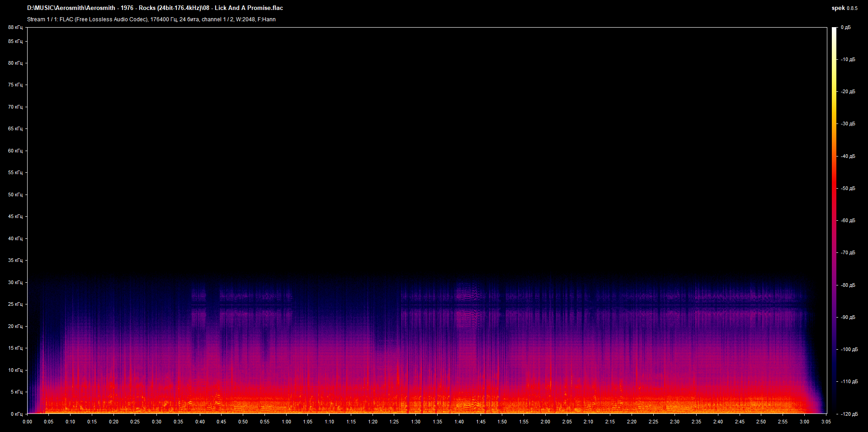Click the Lick And A Promise.flac file path
Image resolution: width=868 pixels, height=432 pixels.
pos(155,8)
